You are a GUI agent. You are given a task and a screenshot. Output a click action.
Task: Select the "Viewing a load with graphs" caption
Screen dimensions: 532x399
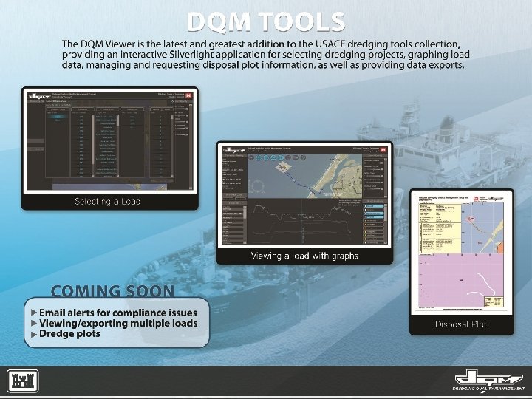tap(304, 256)
